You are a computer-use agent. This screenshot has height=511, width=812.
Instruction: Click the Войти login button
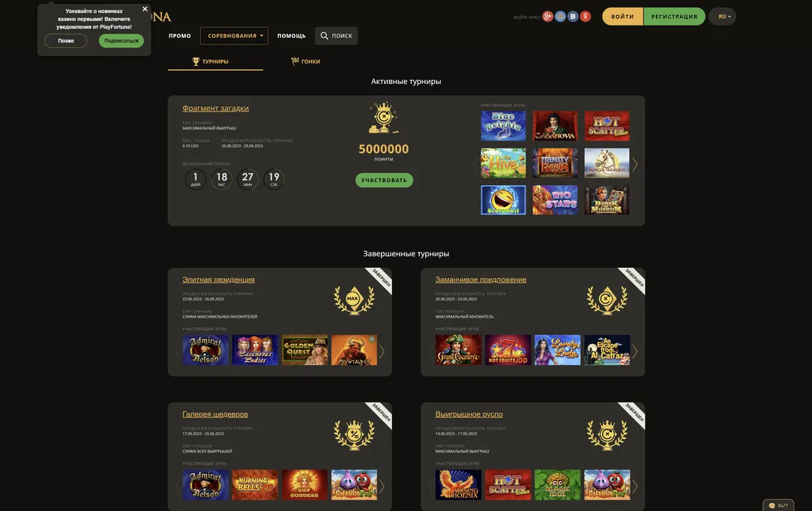point(622,16)
